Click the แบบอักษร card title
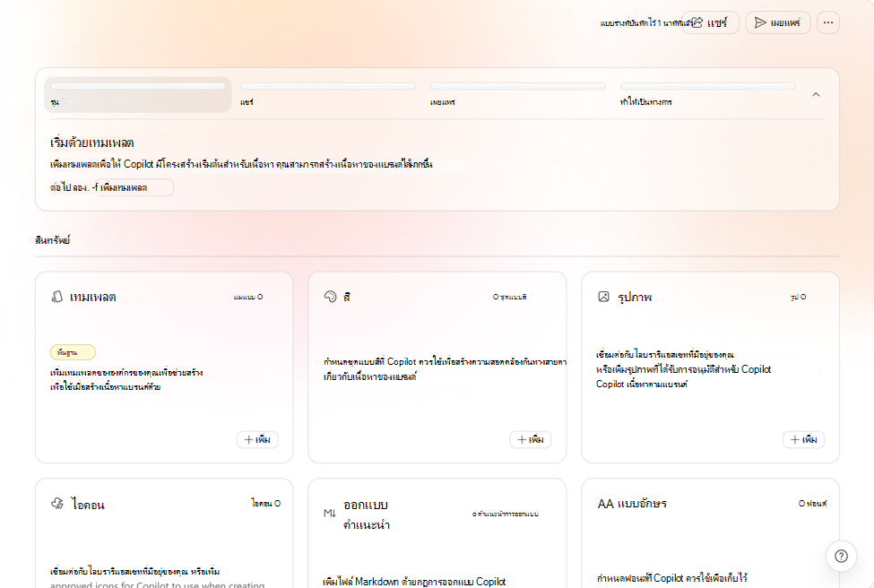Viewport: 874px width, 588px height. pyautogui.click(x=642, y=504)
